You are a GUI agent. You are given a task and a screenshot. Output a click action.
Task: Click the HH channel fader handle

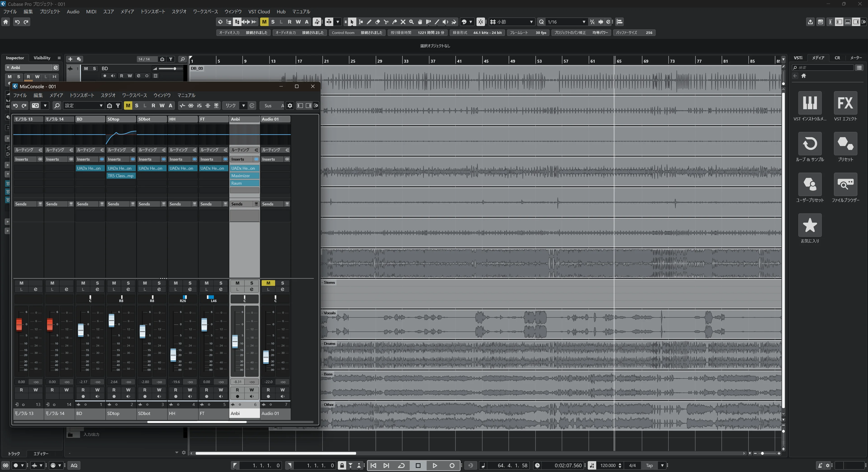tap(173, 355)
